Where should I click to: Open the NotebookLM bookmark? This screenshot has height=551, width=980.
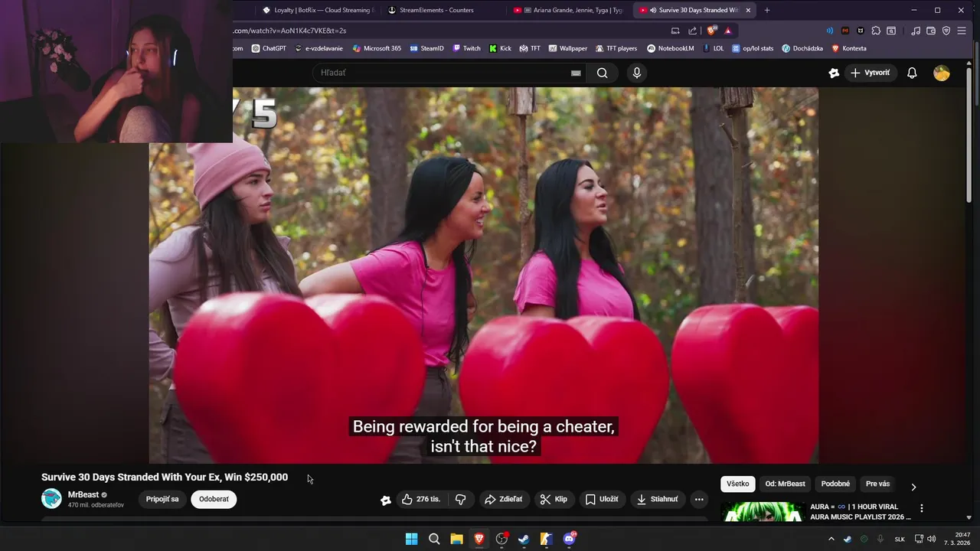(671, 48)
